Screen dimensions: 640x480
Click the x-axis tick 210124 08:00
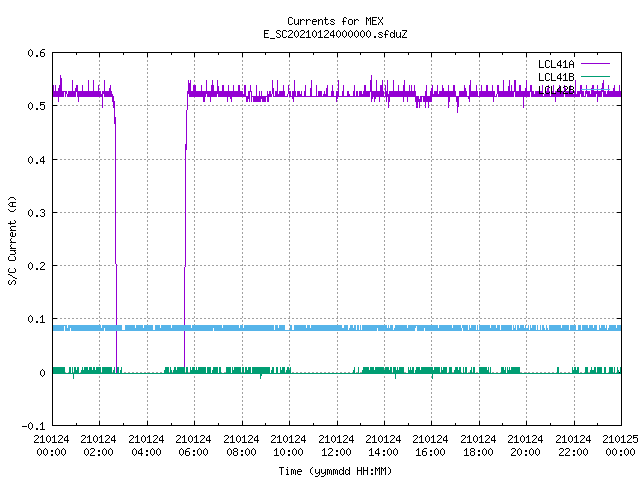[x=241, y=446]
